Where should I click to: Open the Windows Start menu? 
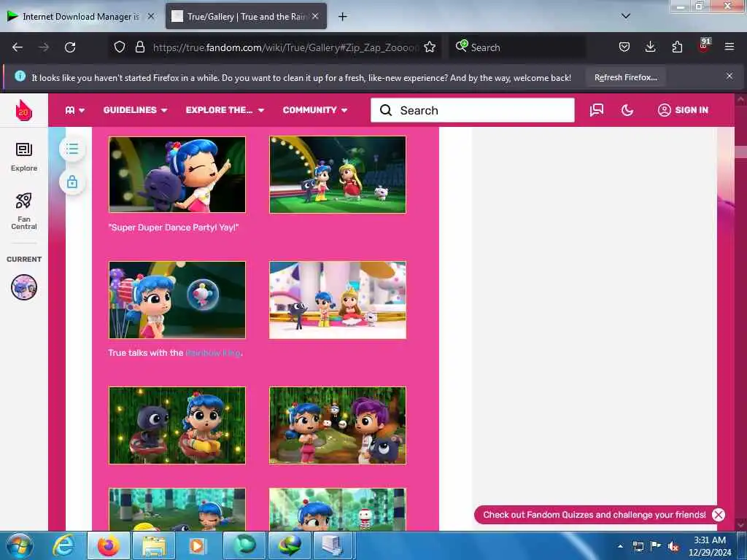(x=19, y=545)
